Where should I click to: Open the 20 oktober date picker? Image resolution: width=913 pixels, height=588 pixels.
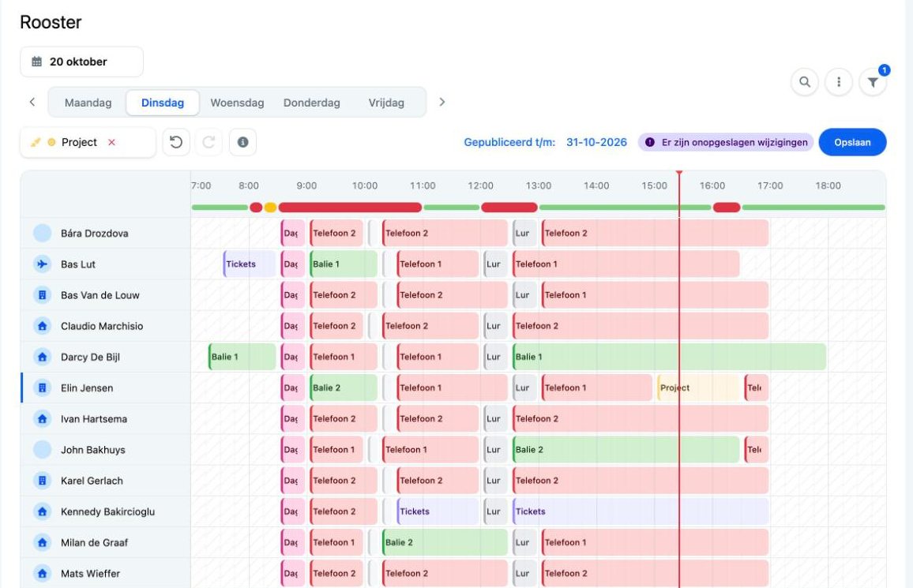pyautogui.click(x=81, y=62)
